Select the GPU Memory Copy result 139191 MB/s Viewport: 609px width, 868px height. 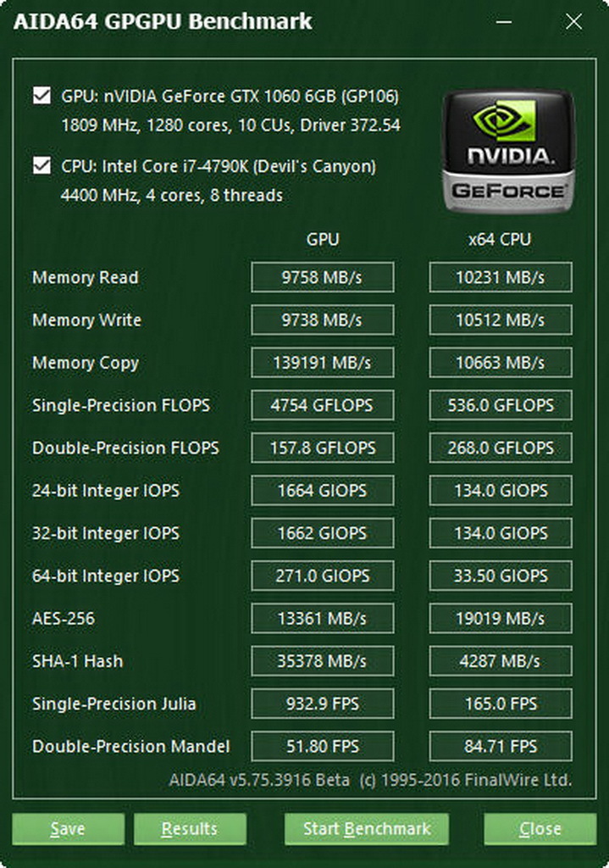click(x=322, y=363)
